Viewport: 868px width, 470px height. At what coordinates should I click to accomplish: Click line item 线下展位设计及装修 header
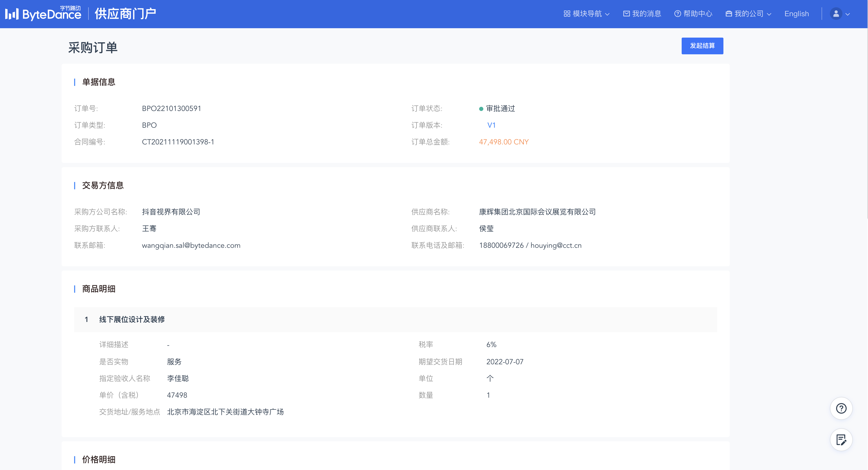(132, 319)
